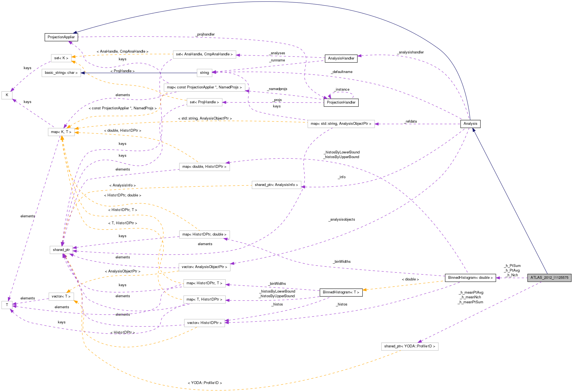Select the < AnalysisInfo > template label
Image resolution: width=573 pixels, height=392 pixels.
(123, 185)
